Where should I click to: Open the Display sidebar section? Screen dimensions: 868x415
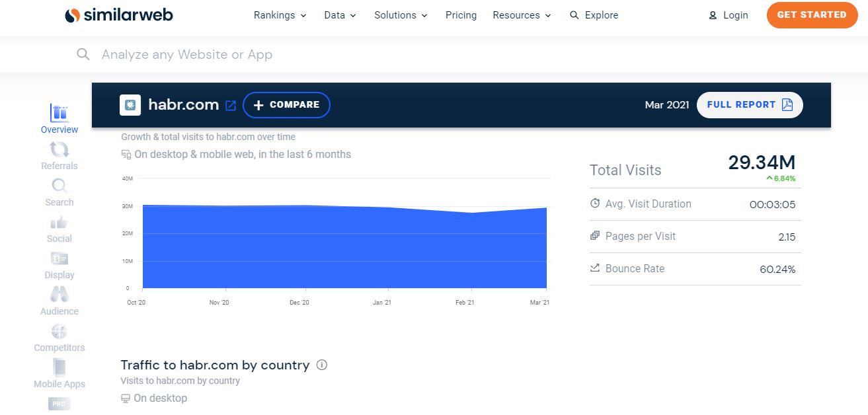coord(59,265)
